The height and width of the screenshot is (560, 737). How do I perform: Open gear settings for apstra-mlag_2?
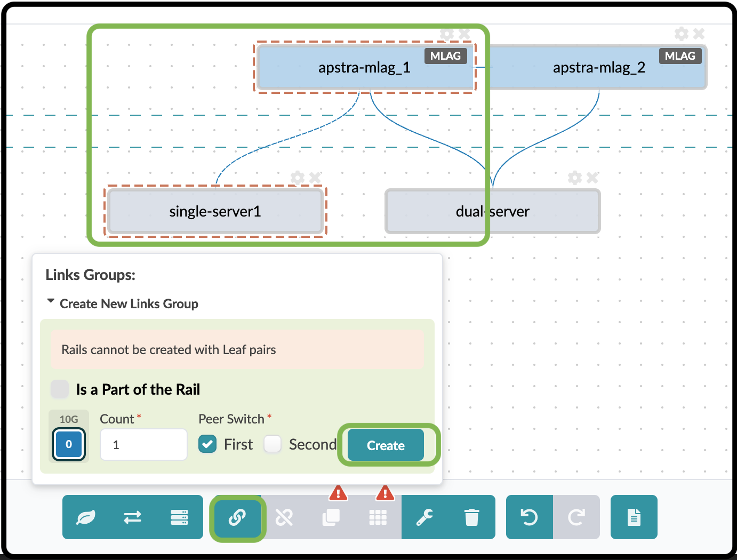682,34
